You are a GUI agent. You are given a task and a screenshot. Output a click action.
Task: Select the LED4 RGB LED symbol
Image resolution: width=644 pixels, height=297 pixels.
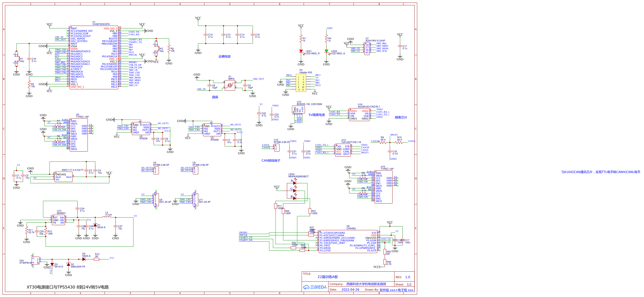[294, 190]
